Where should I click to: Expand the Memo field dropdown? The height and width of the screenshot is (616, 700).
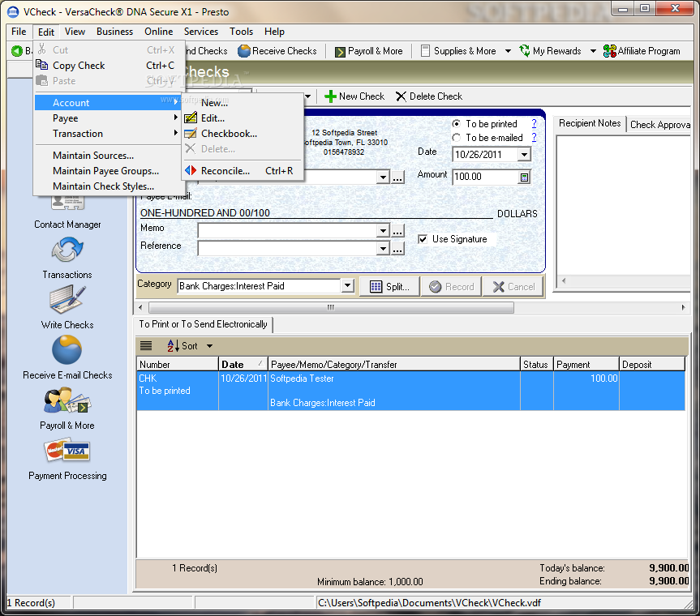pyautogui.click(x=383, y=231)
